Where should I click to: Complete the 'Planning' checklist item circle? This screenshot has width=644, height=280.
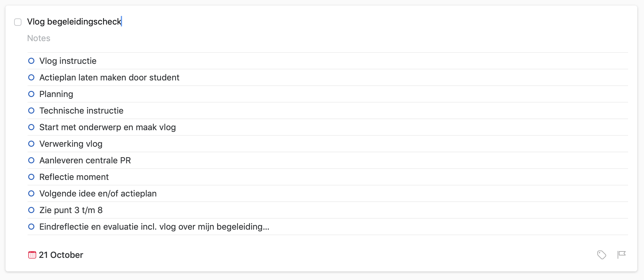[31, 94]
